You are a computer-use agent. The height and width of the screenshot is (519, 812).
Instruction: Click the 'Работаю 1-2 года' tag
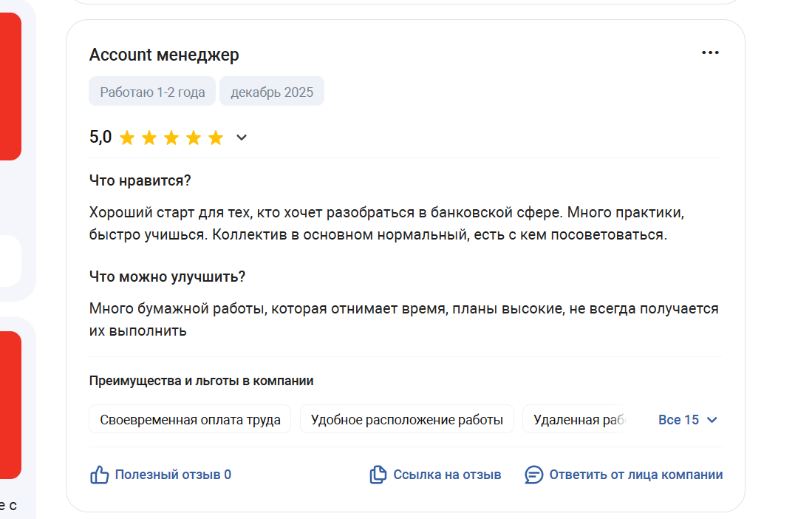pos(152,92)
